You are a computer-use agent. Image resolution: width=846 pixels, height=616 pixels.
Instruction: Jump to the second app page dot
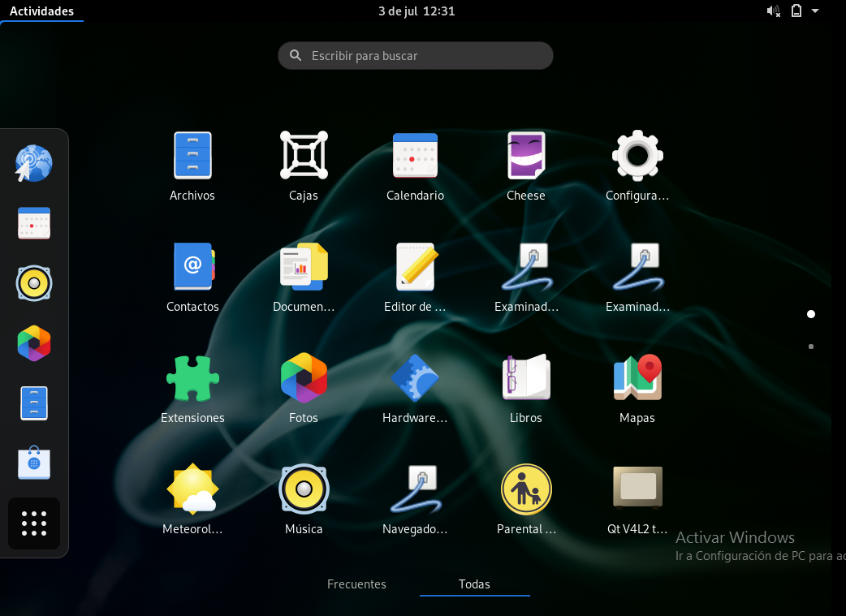click(x=810, y=347)
